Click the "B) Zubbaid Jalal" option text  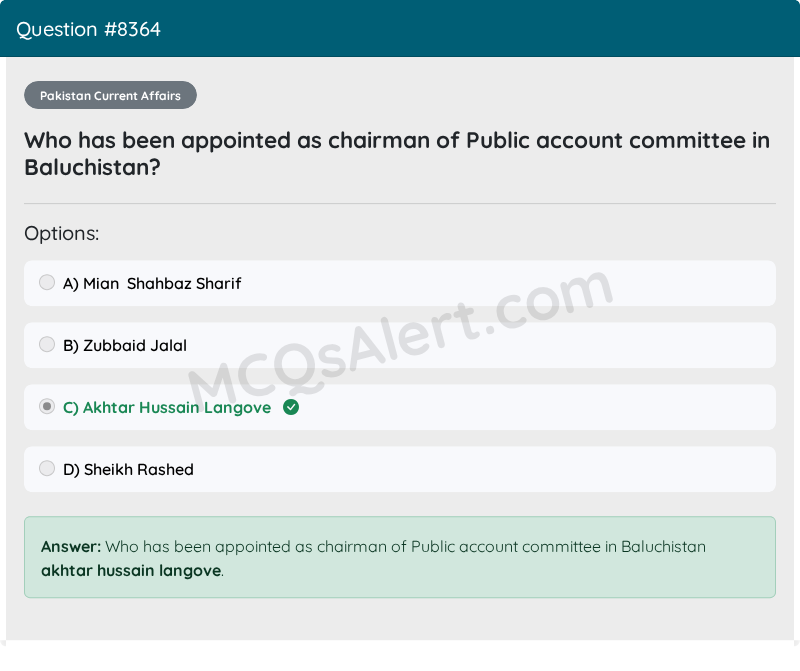(x=125, y=345)
